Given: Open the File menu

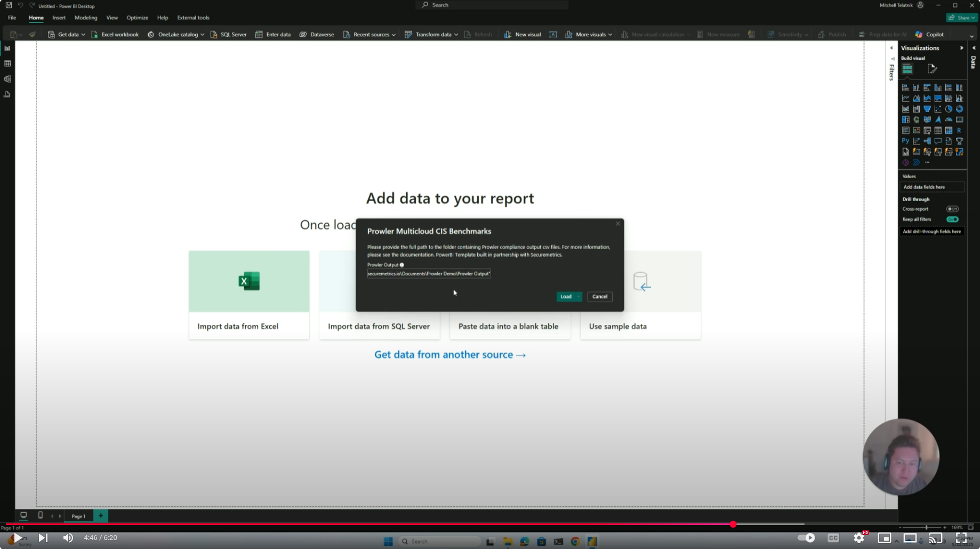Looking at the screenshot, I should pyautogui.click(x=12, y=18).
